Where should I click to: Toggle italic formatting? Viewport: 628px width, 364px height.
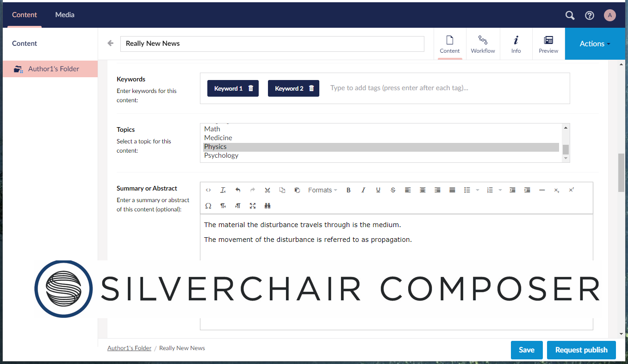[x=363, y=190]
